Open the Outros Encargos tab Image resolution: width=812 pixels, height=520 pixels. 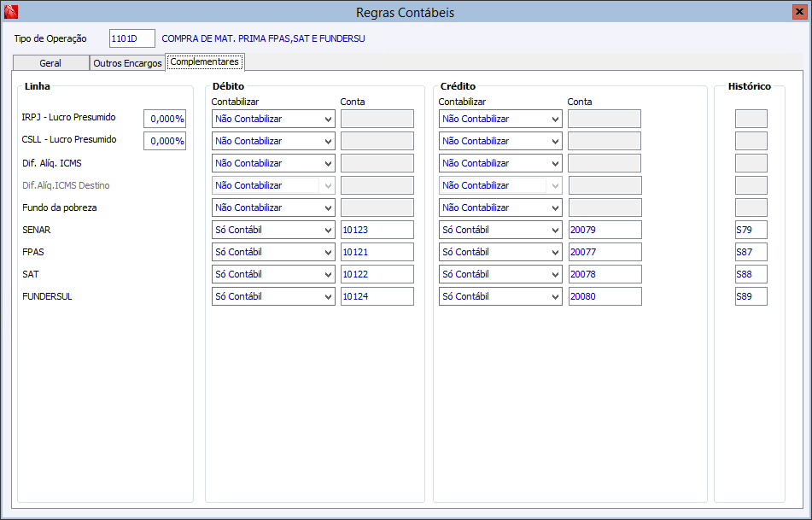tap(127, 63)
